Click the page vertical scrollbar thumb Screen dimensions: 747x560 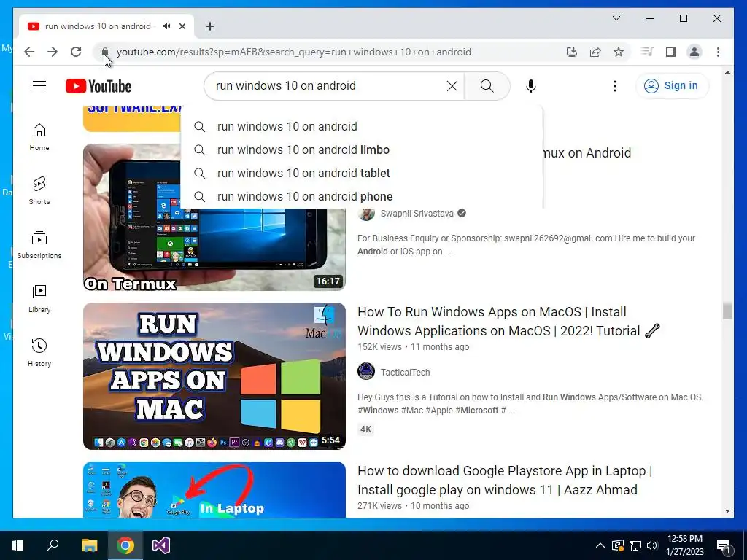(727, 311)
